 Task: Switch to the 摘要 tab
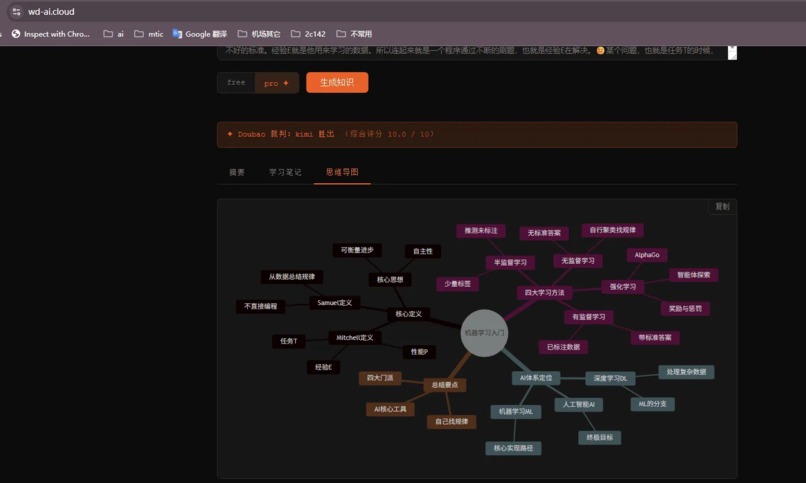(237, 172)
